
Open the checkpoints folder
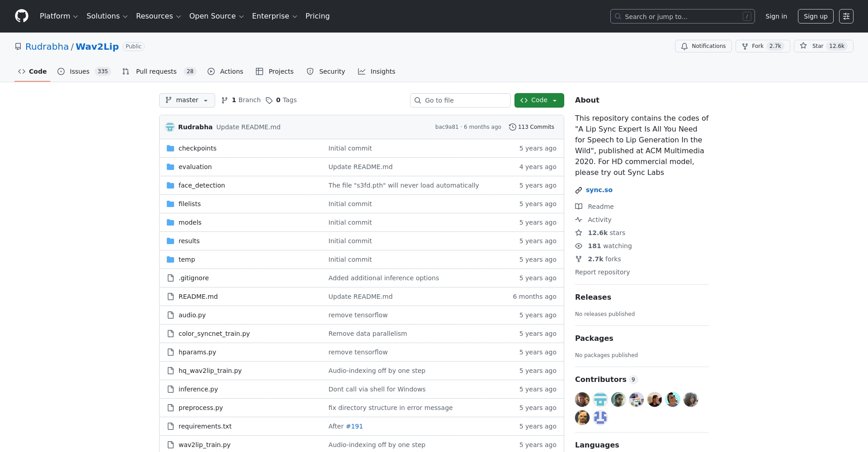tap(197, 148)
